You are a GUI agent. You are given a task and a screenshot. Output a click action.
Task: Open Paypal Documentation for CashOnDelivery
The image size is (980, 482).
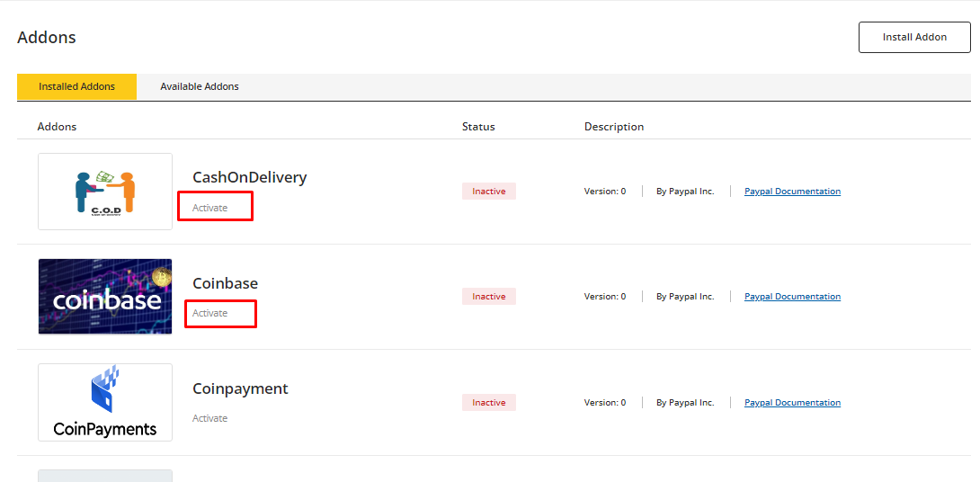point(792,192)
